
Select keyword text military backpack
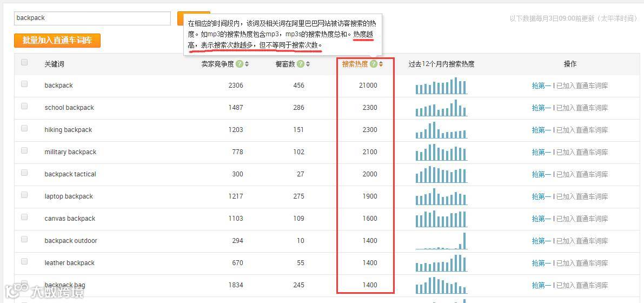(x=70, y=152)
